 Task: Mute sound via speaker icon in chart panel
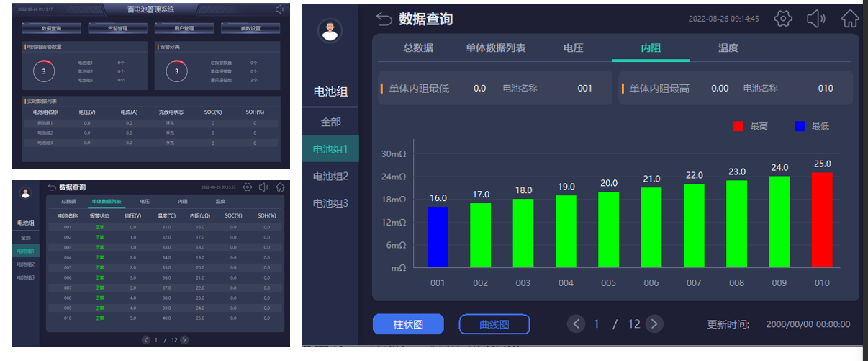pos(815,19)
